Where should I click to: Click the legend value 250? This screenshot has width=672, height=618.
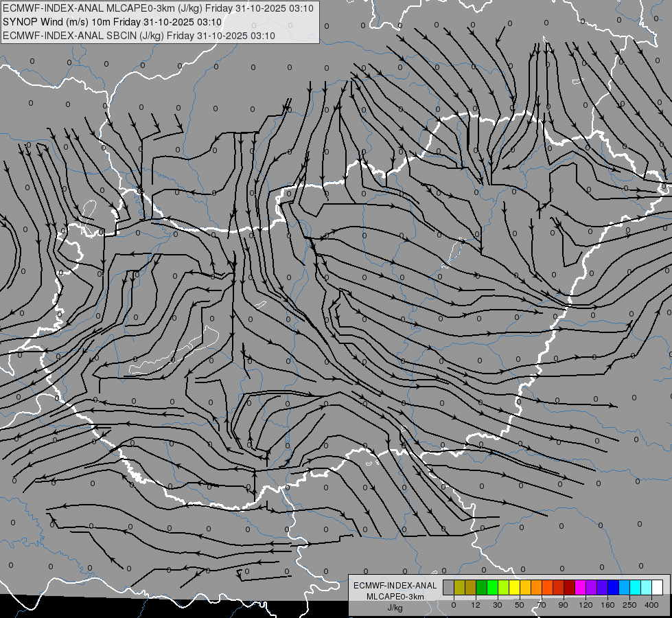pyautogui.click(x=629, y=605)
